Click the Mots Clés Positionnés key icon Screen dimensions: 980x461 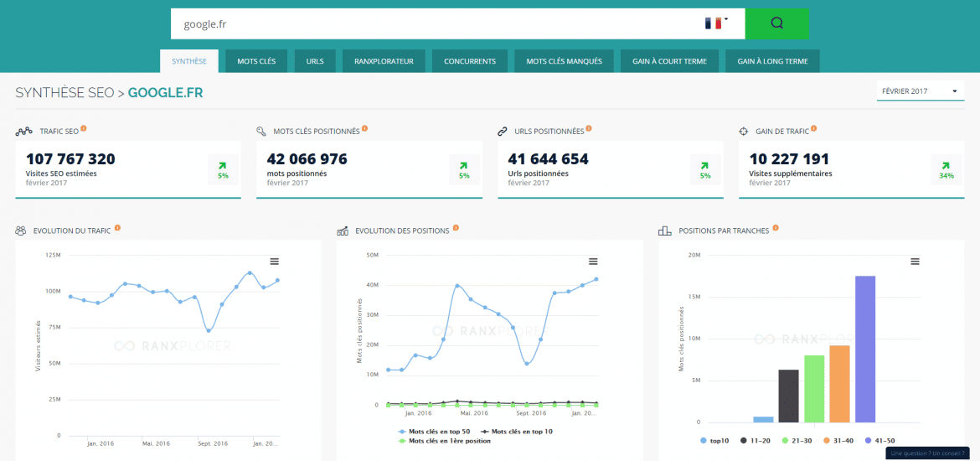262,132
